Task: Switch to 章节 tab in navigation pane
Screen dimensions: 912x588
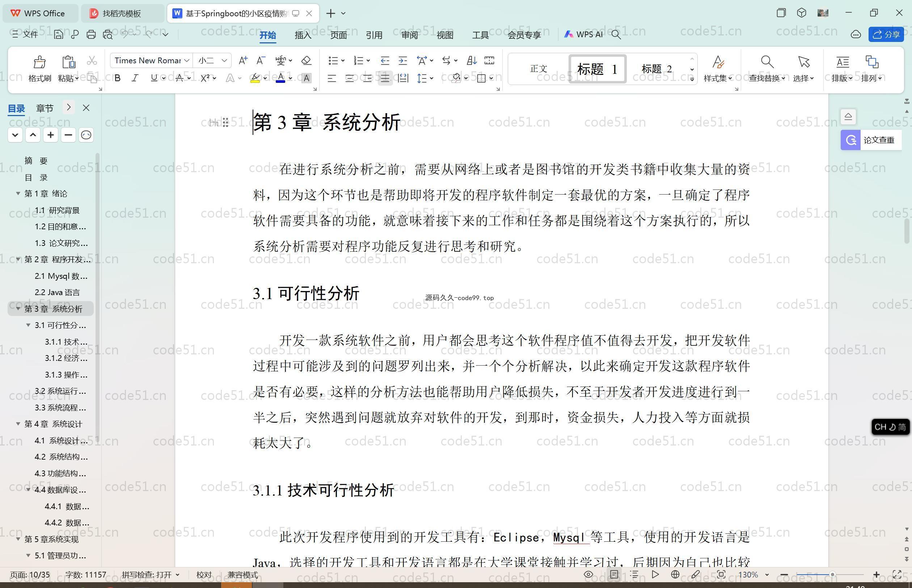Action: pos(45,108)
